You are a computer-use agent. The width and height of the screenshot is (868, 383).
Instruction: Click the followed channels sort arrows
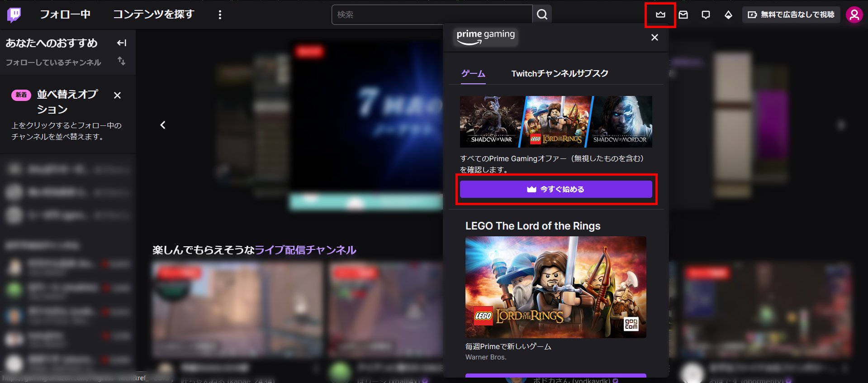(x=121, y=61)
